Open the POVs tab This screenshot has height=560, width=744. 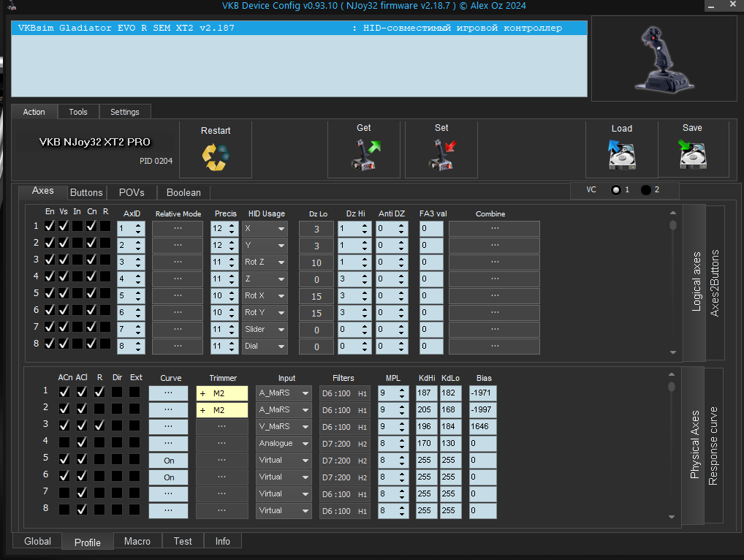[132, 192]
